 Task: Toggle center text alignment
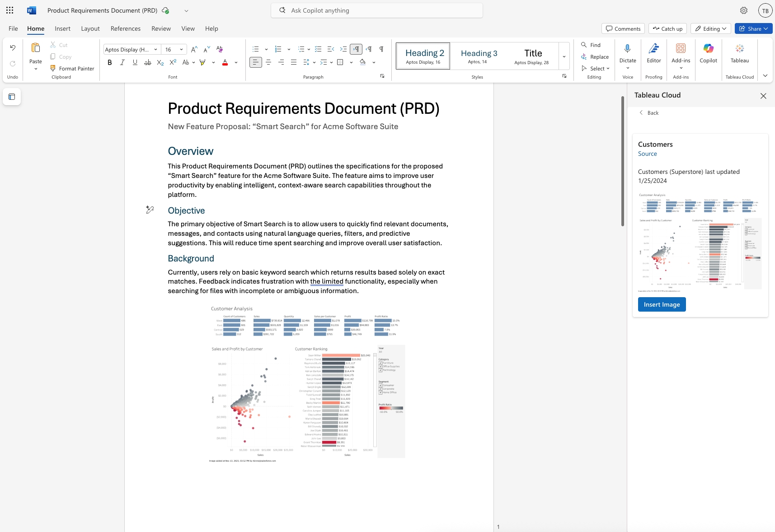(x=268, y=62)
